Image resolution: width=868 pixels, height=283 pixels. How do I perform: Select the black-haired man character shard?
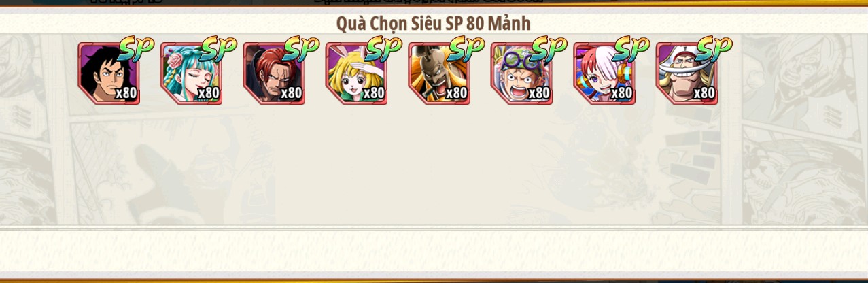tap(109, 73)
